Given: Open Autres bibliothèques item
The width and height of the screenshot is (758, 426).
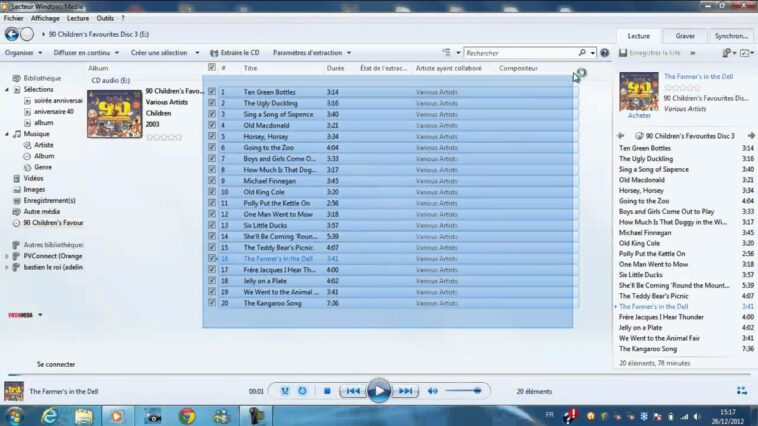Looking at the screenshot, I should [53, 245].
